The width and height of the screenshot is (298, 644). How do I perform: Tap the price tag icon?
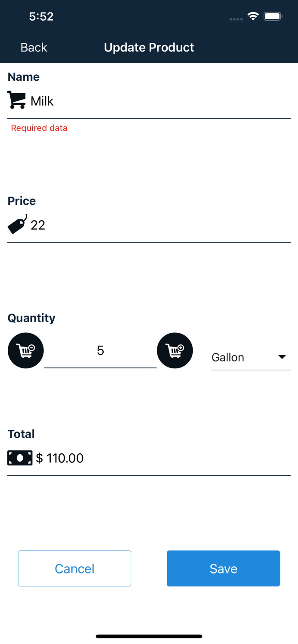tap(17, 224)
